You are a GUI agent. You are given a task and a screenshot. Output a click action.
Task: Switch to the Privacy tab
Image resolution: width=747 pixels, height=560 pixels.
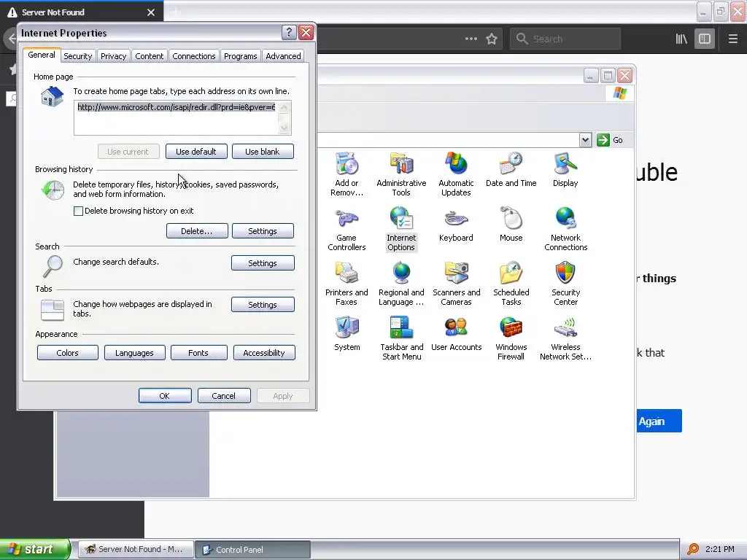[x=113, y=56]
